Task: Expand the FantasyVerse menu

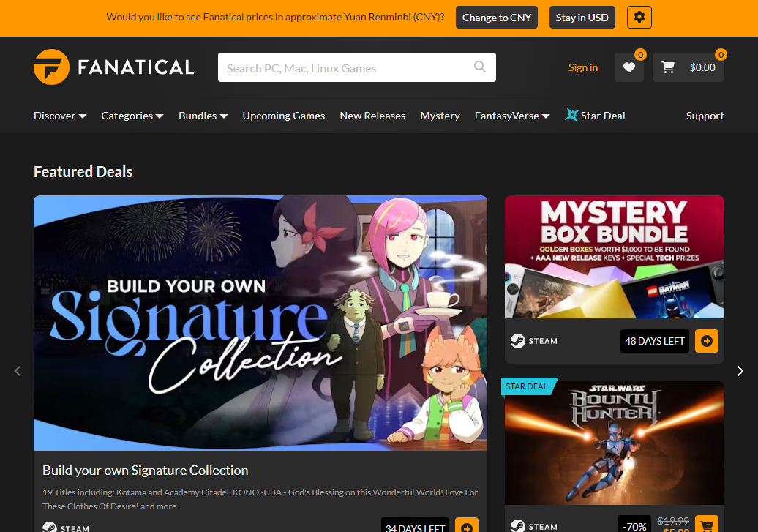Action: 512,116
